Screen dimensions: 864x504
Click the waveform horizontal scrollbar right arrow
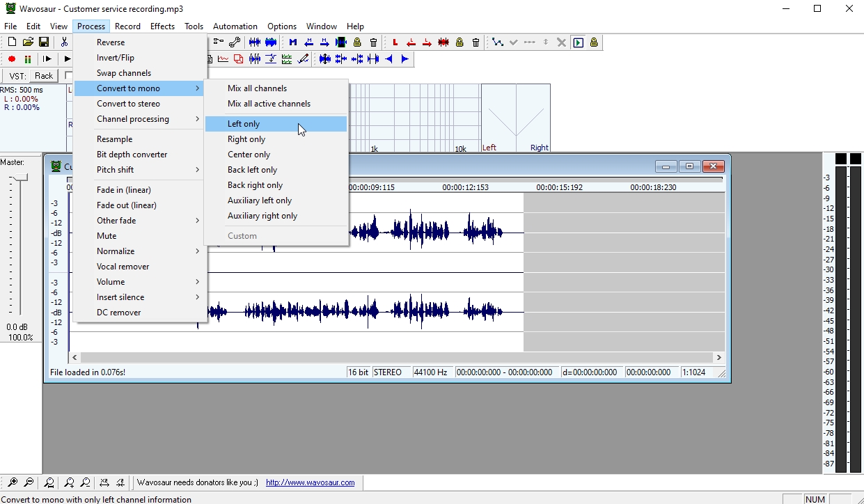pyautogui.click(x=720, y=357)
